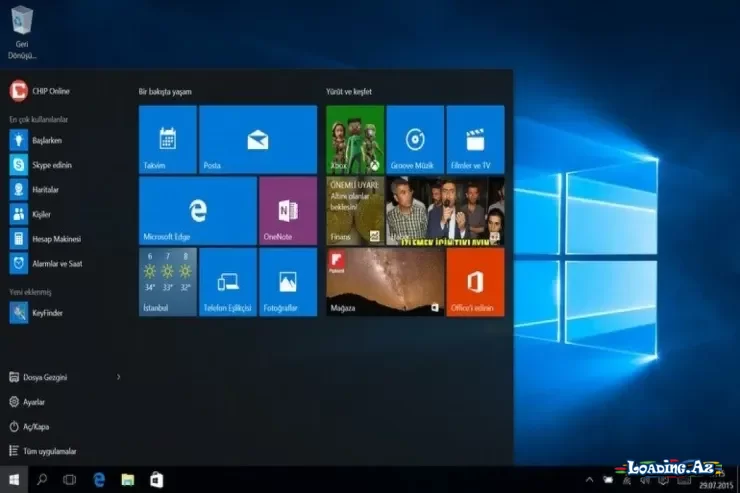740x493 pixels.
Task: Open the Store from the taskbar
Action: (157, 480)
